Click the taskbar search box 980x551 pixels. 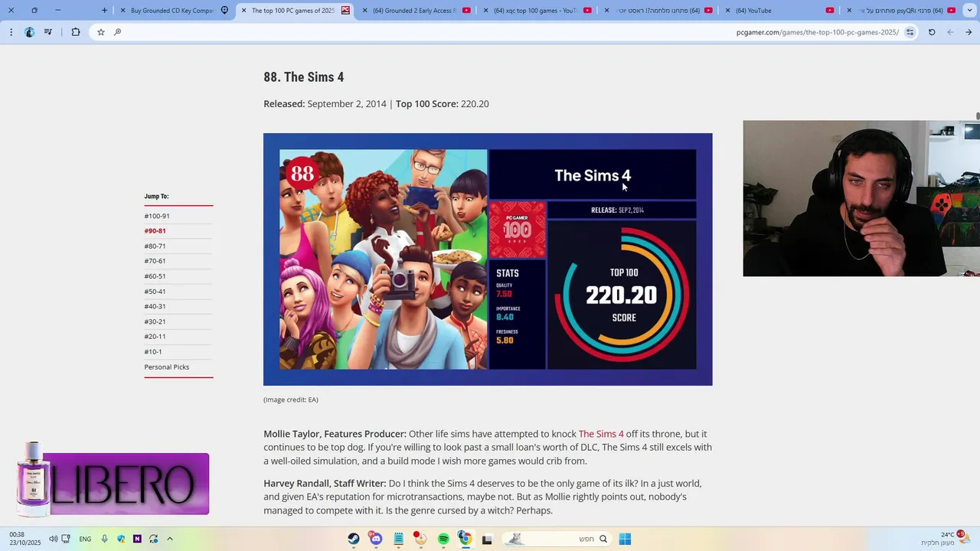coord(557,539)
